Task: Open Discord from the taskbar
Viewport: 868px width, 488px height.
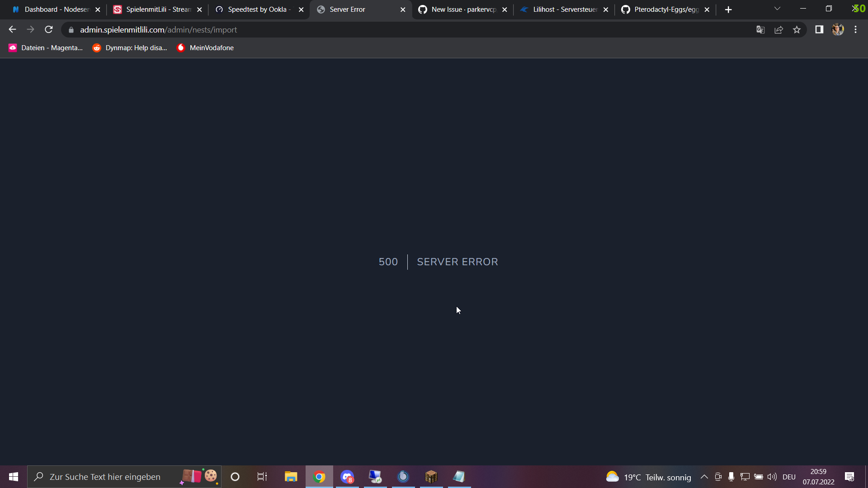Action: pyautogui.click(x=347, y=477)
